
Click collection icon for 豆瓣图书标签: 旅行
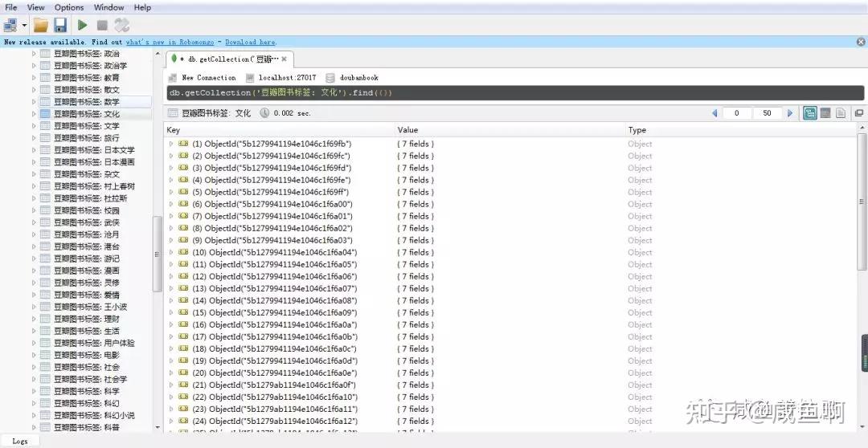coord(45,138)
